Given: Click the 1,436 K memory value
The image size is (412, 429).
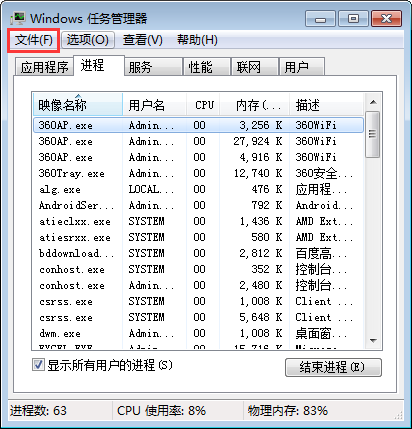Looking at the screenshot, I should (261, 221).
